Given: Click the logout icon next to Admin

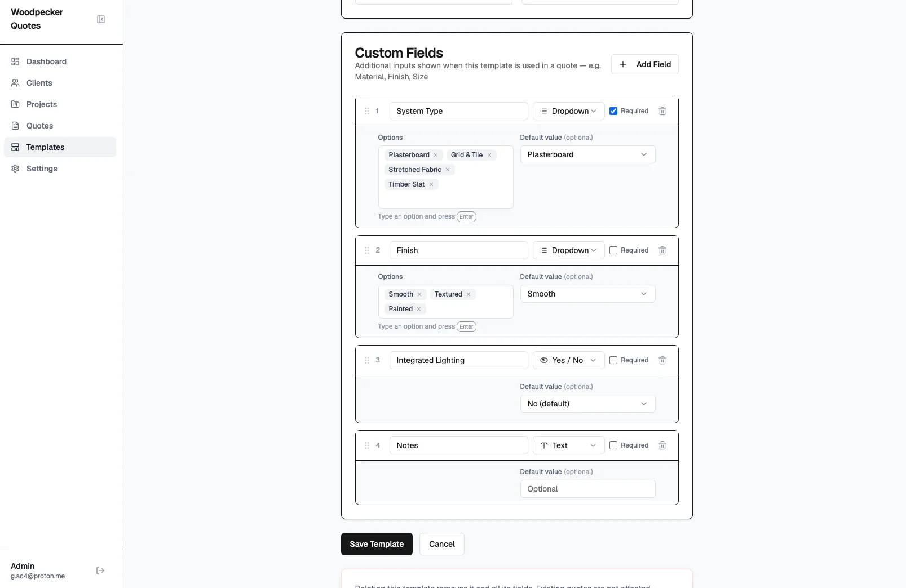Looking at the screenshot, I should 100,571.
